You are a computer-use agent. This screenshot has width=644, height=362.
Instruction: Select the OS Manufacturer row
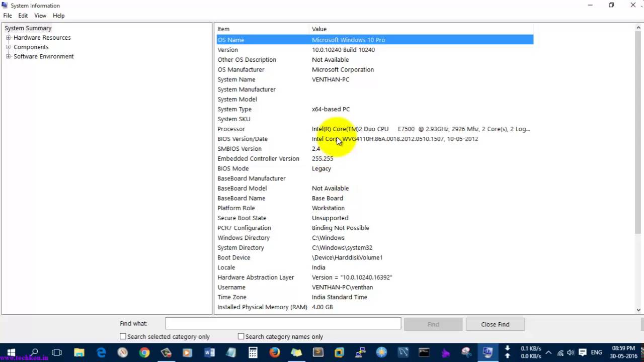(x=375, y=69)
